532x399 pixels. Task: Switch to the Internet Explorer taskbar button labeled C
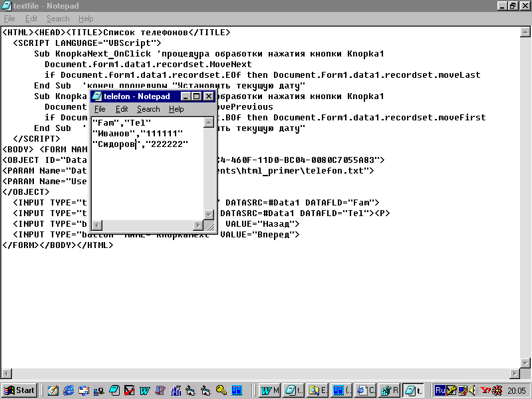366,390
